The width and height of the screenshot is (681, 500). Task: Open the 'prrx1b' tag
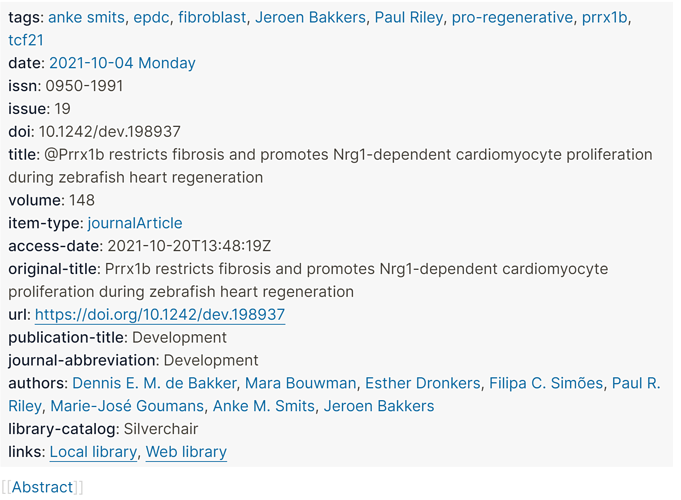coord(605,17)
